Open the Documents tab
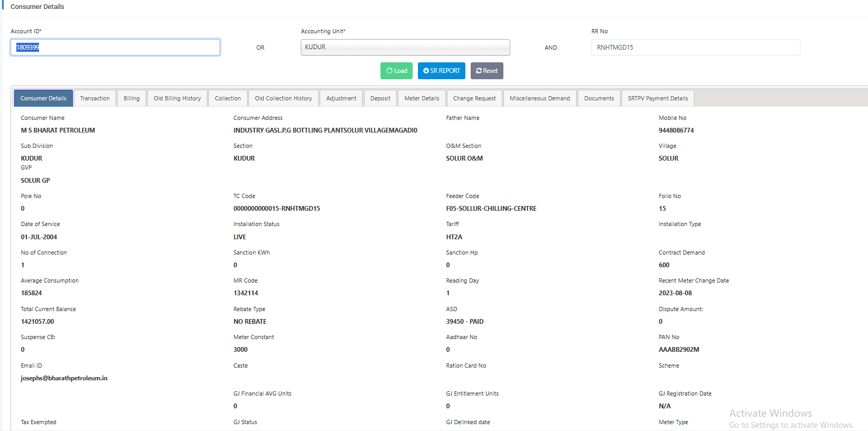The width and height of the screenshot is (868, 431). pyautogui.click(x=599, y=98)
